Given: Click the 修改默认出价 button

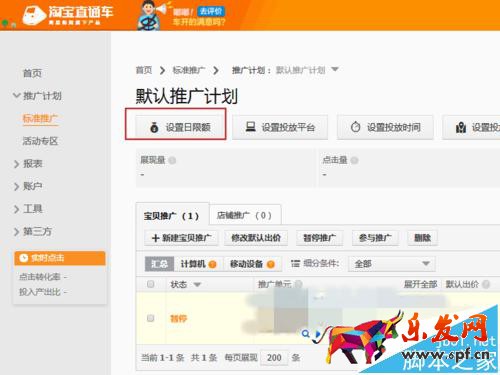Looking at the screenshot, I should pyautogui.click(x=256, y=238).
